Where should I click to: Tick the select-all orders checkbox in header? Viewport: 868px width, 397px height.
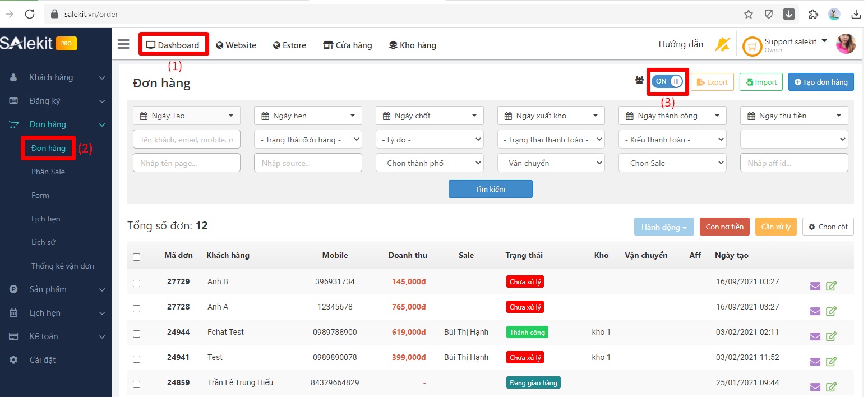click(x=136, y=257)
